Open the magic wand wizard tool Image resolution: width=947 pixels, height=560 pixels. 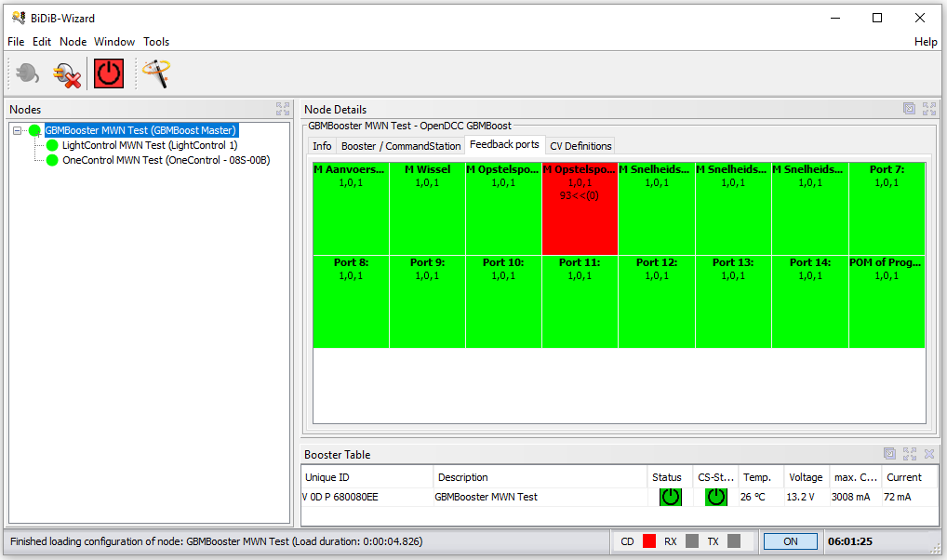(156, 73)
